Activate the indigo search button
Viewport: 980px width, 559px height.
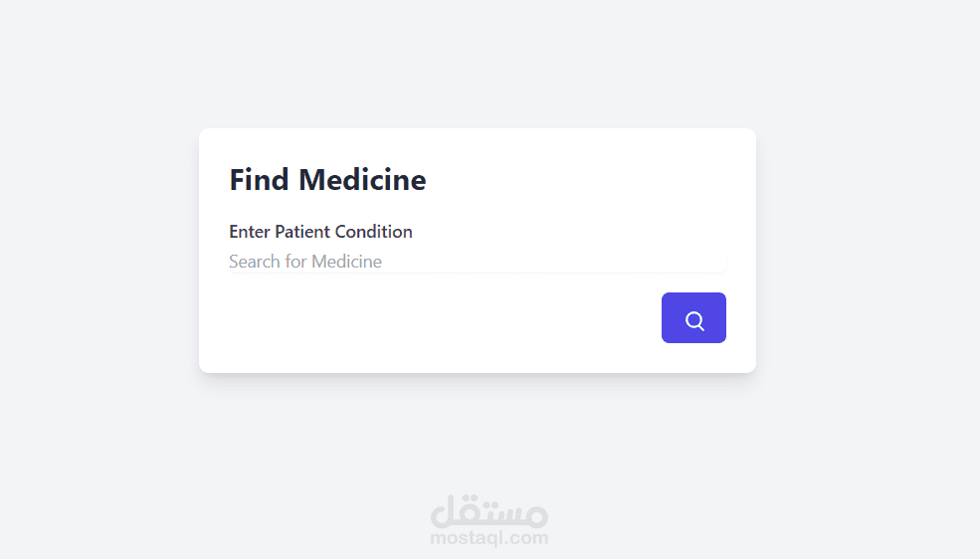693,318
